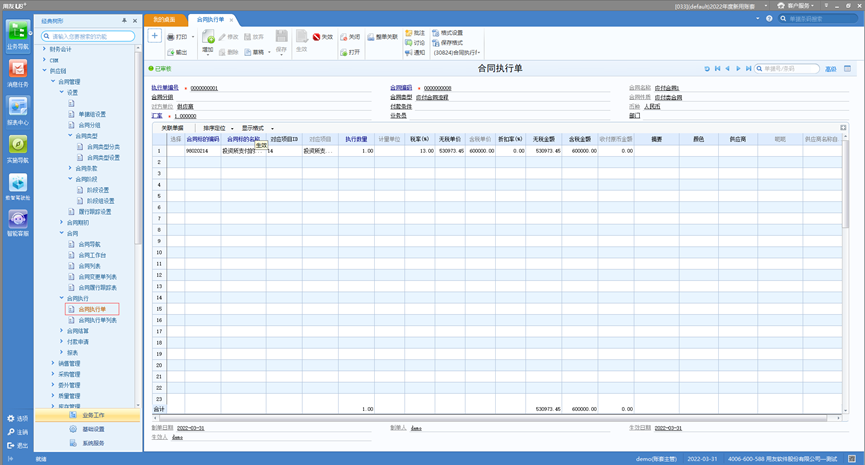Click the 讨论 discussion icon
This screenshot has height=465, width=865.
click(409, 42)
